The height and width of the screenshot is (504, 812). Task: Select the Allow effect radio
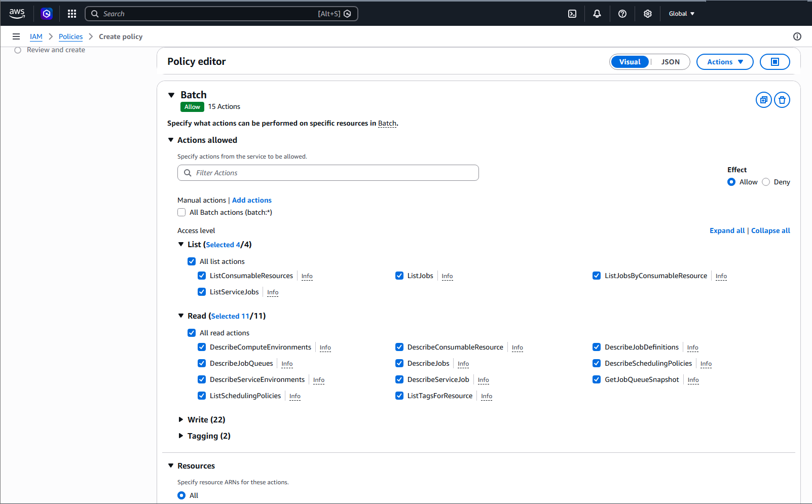tap(731, 182)
